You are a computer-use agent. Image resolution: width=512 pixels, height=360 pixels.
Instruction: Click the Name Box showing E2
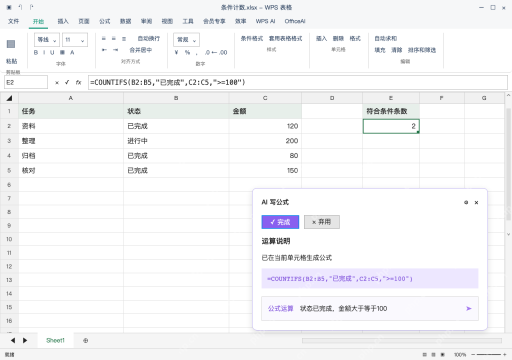point(26,82)
